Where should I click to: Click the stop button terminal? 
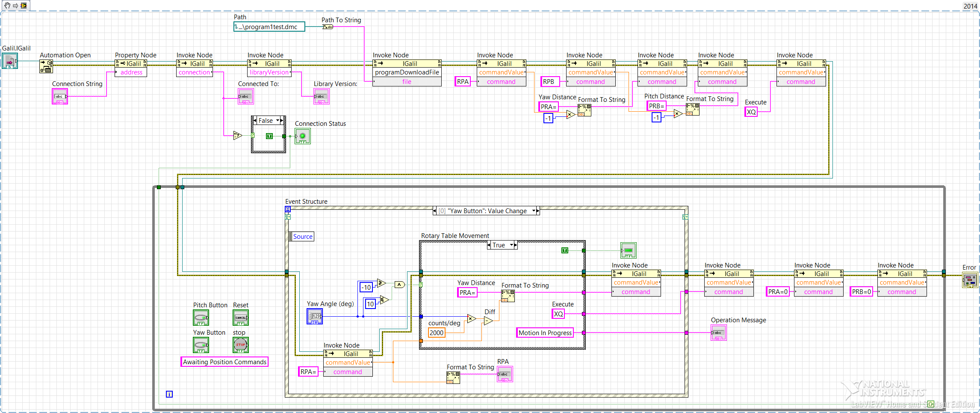(x=241, y=345)
